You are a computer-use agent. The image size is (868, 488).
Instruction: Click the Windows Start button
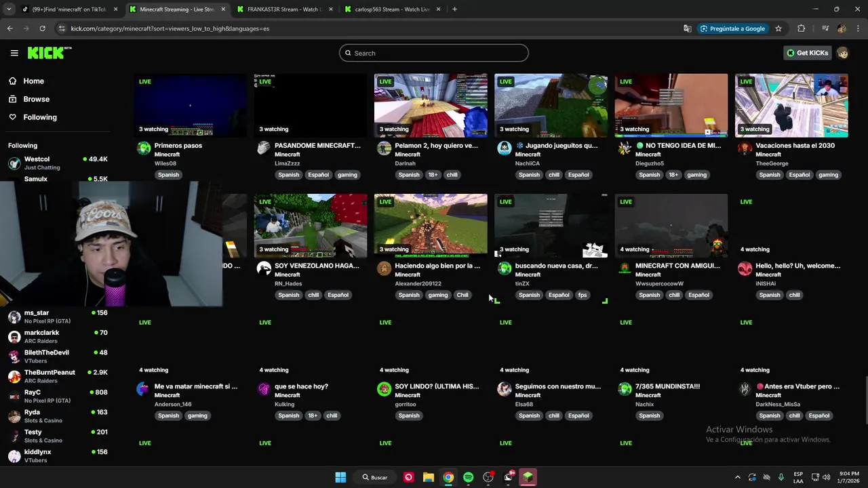[x=340, y=477]
